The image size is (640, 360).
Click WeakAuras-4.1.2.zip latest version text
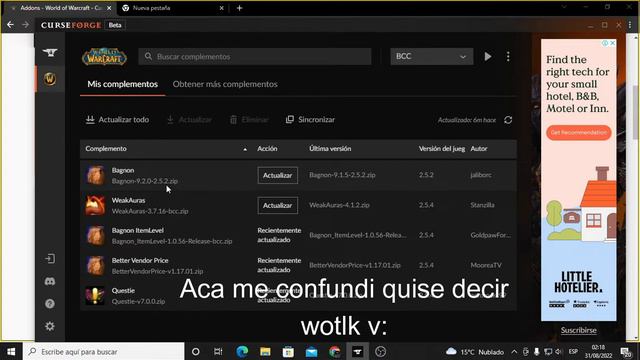[339, 205]
